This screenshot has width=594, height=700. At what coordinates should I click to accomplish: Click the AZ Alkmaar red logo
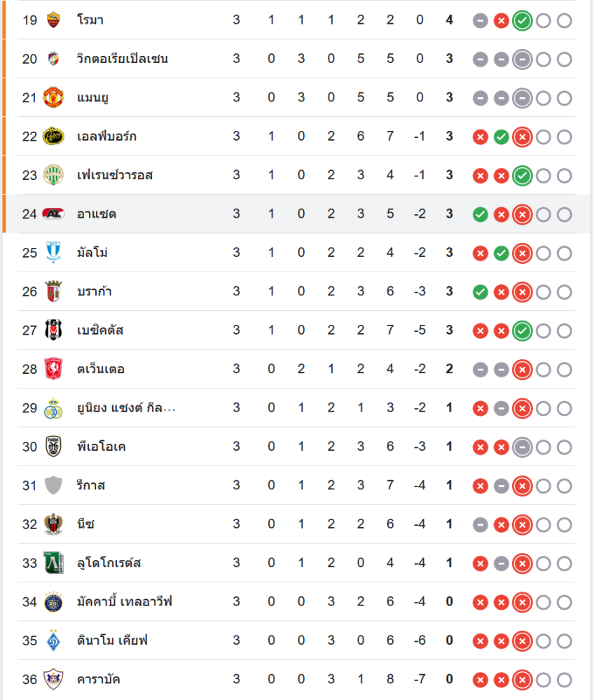point(53,214)
